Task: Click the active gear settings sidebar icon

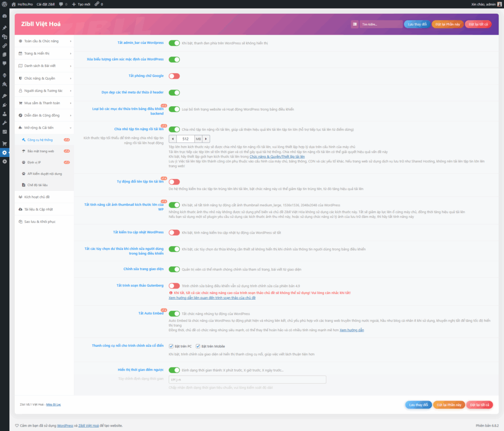Action: coord(4,153)
